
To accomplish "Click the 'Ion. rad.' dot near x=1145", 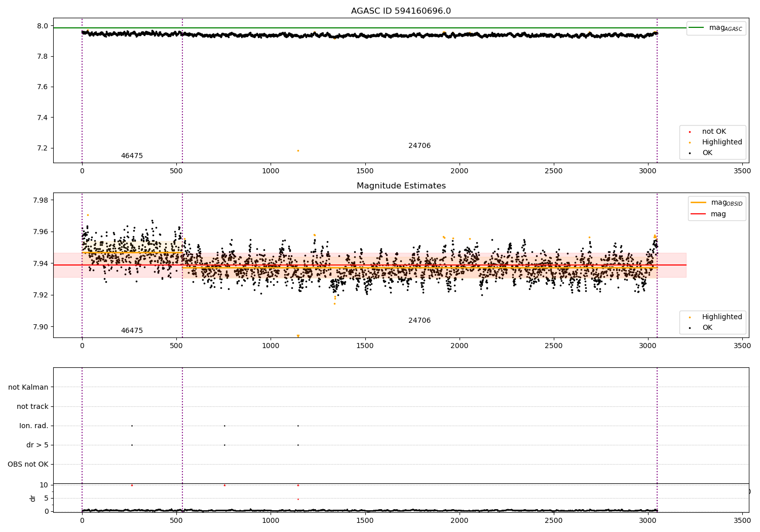I will pyautogui.click(x=298, y=426).
